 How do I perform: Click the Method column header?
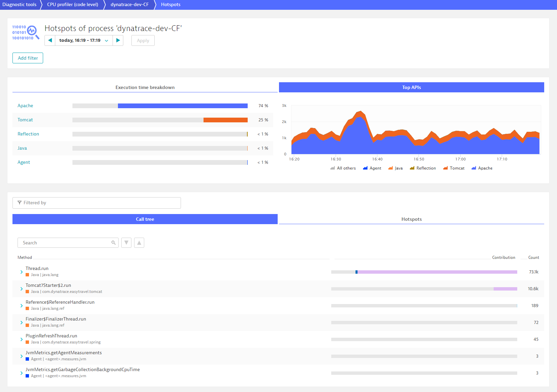[x=25, y=258]
